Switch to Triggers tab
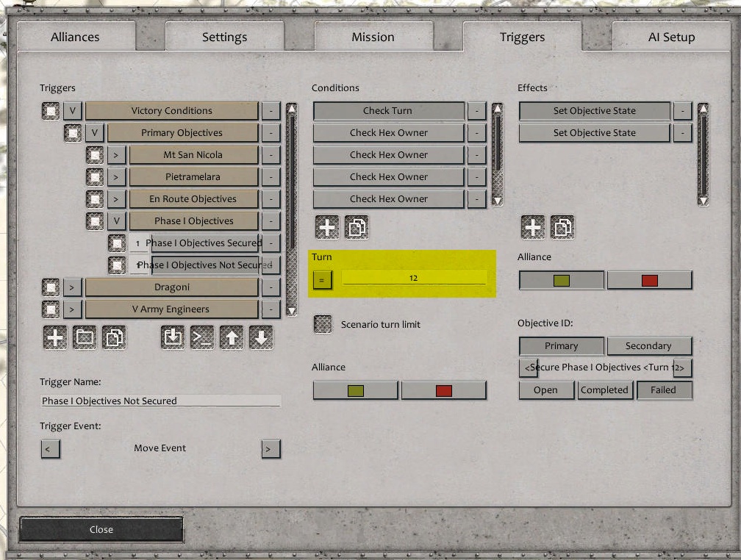741x560 pixels. pyautogui.click(x=522, y=37)
